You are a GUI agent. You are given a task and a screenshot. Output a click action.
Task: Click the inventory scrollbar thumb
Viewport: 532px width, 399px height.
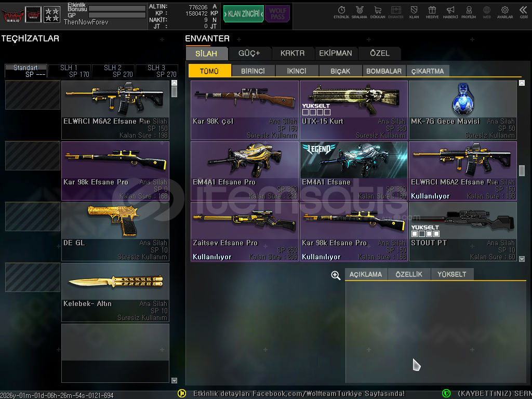pos(522,170)
